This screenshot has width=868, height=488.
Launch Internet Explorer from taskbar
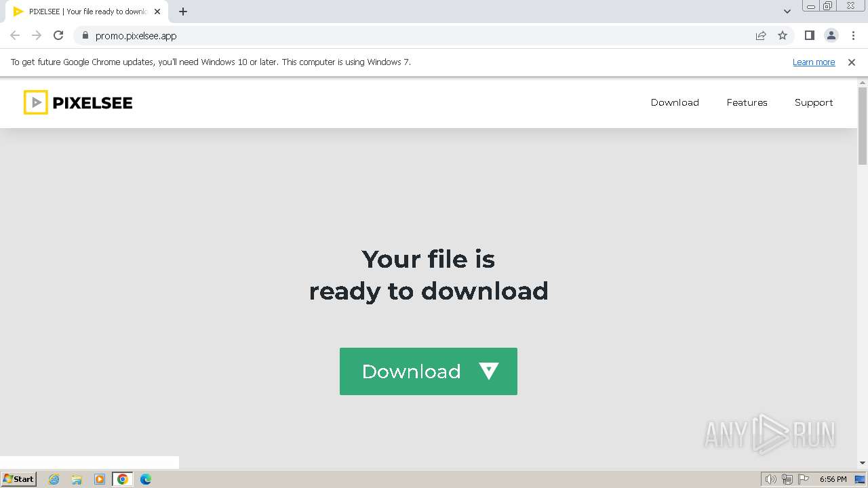(54, 479)
